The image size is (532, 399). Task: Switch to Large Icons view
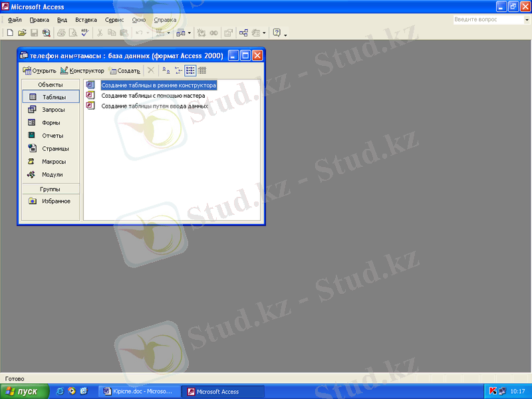[x=166, y=70]
